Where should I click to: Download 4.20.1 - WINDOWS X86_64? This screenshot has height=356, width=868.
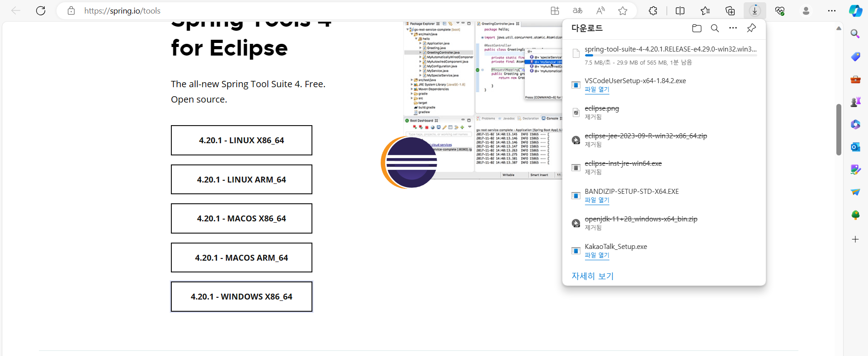(x=241, y=297)
